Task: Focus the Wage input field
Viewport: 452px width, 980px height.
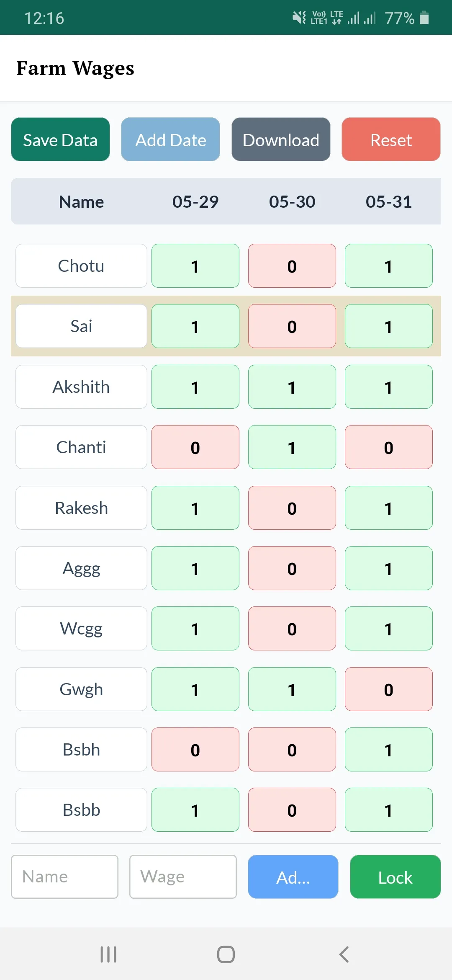Action: (183, 877)
